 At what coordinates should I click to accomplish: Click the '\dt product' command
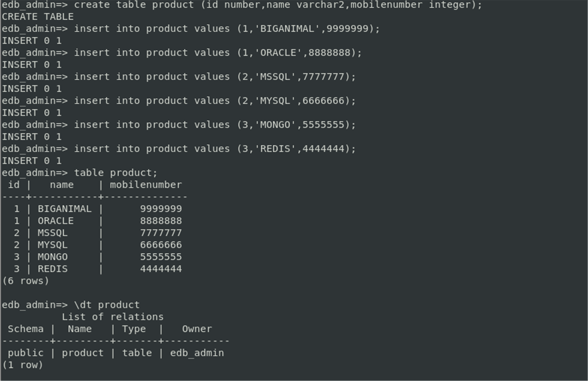[107, 305]
